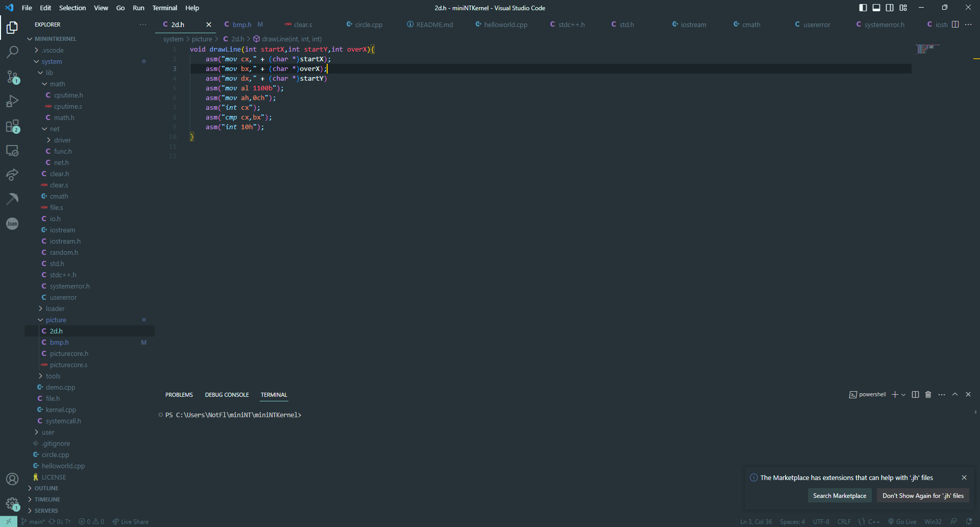Screen dimensions: 980x527
Task: Open the Search view icon
Action: click(x=12, y=52)
